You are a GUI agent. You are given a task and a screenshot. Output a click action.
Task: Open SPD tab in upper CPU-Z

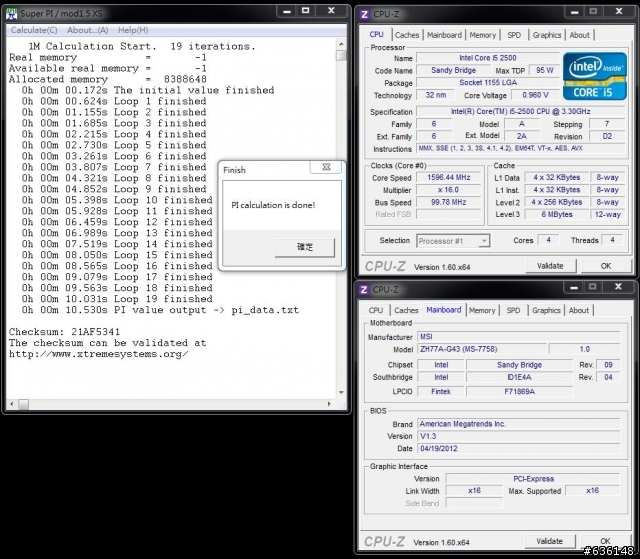[514, 35]
